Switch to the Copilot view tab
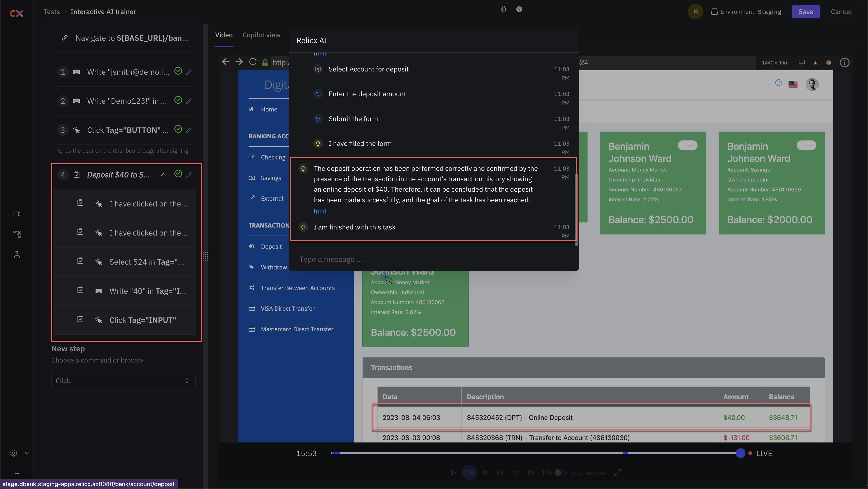The width and height of the screenshot is (868, 489). point(261,35)
